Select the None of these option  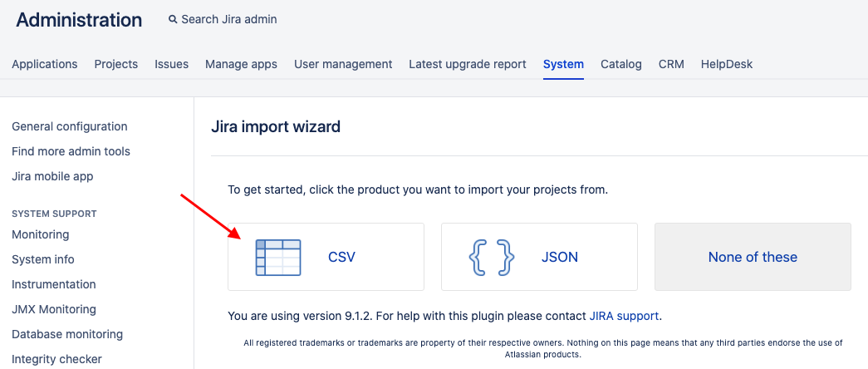753,257
